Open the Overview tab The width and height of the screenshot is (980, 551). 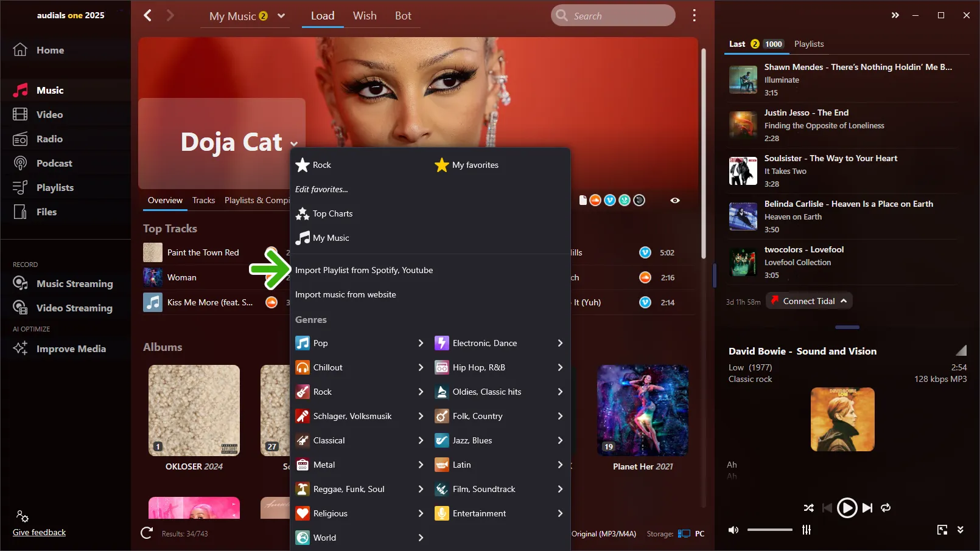click(165, 200)
